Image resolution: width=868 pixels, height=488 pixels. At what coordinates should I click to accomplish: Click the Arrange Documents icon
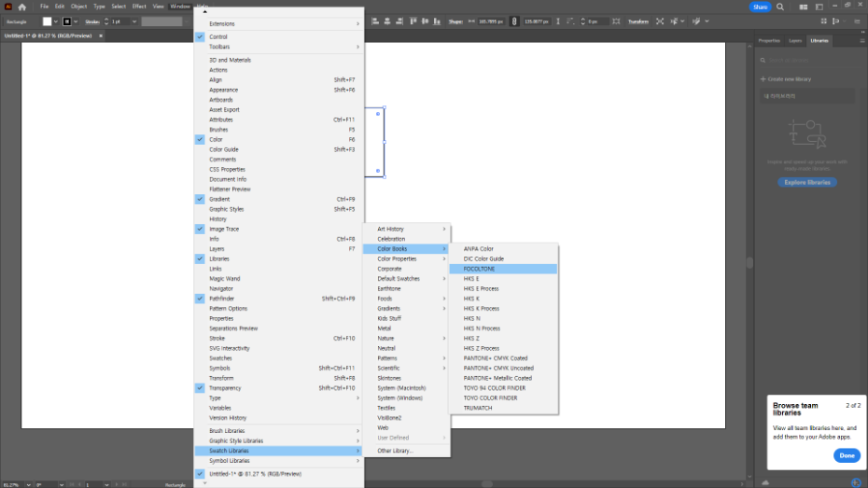point(804,7)
